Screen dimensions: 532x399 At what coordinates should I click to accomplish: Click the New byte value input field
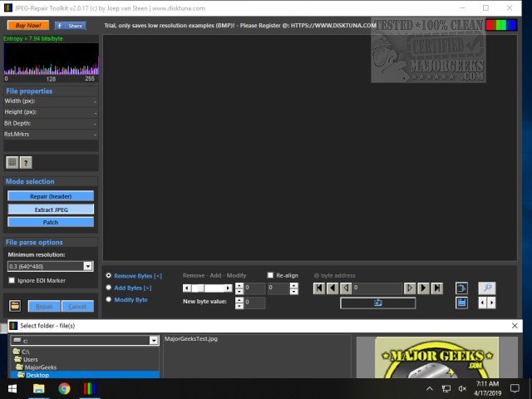[x=255, y=303]
